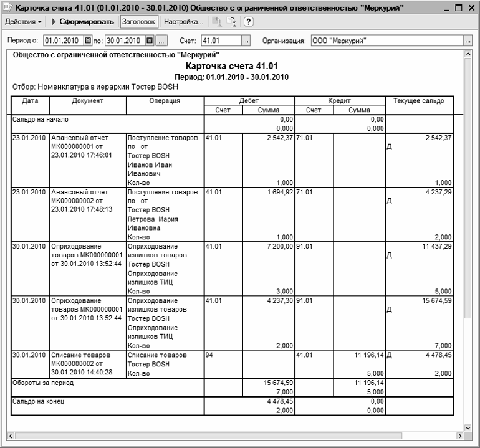The image size is (480, 448).
Task: Click the Организация field ООО "Меркурий"
Action: coord(387,41)
